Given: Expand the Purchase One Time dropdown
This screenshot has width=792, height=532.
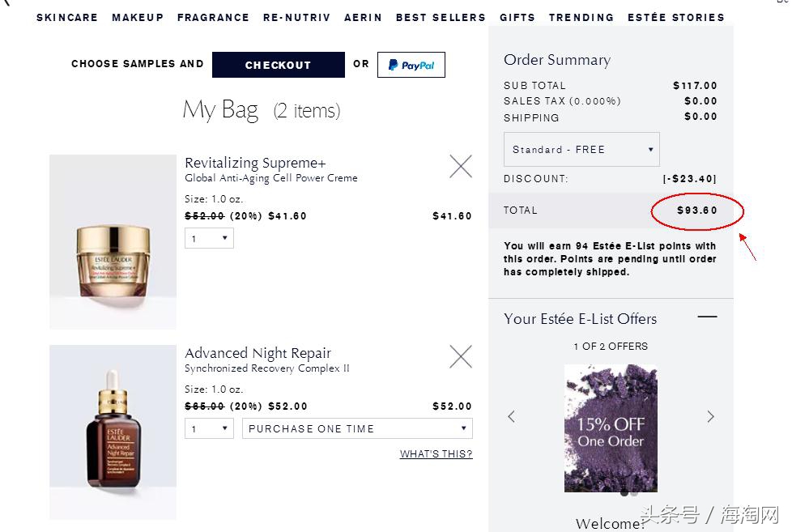Looking at the screenshot, I should pos(357,429).
